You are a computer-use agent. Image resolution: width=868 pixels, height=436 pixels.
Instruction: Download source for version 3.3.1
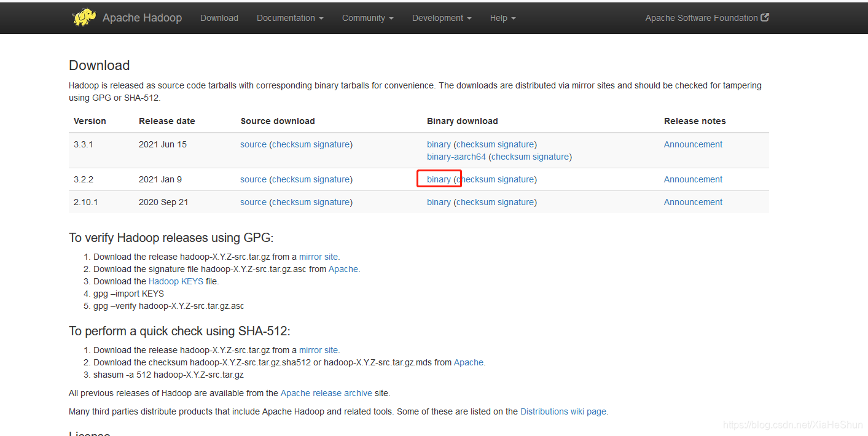tap(253, 144)
